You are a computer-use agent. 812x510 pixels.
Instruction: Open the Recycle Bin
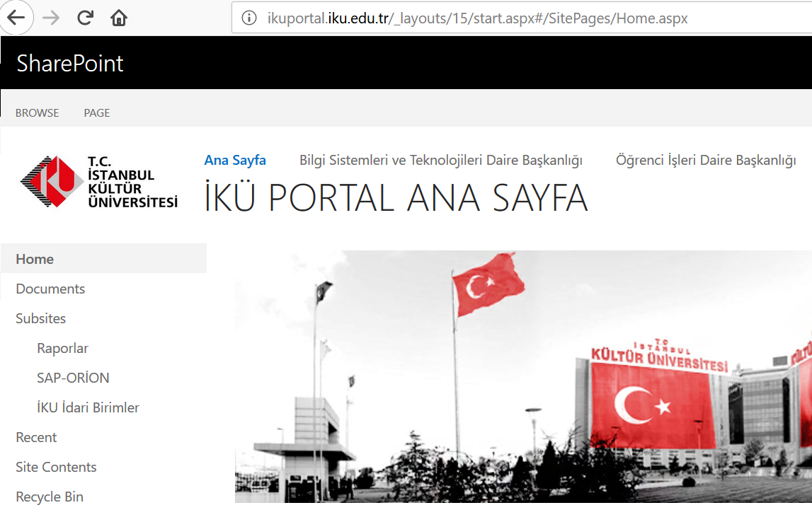(50, 497)
